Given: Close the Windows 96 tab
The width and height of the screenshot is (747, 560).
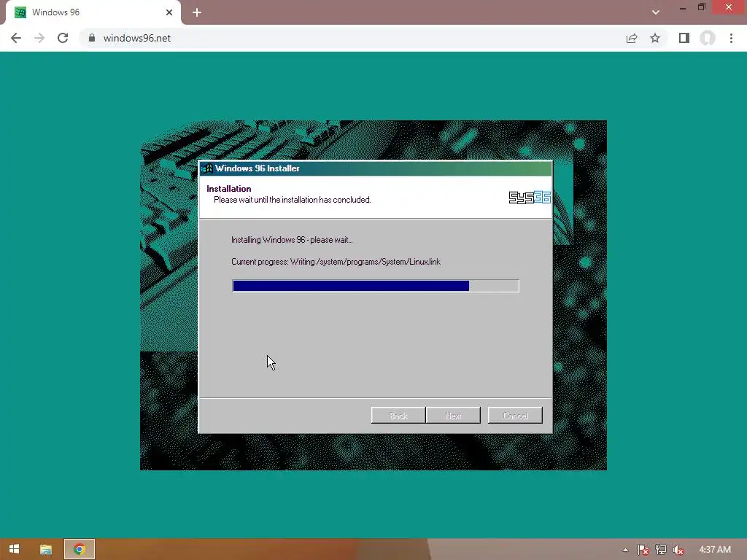Looking at the screenshot, I should point(169,12).
